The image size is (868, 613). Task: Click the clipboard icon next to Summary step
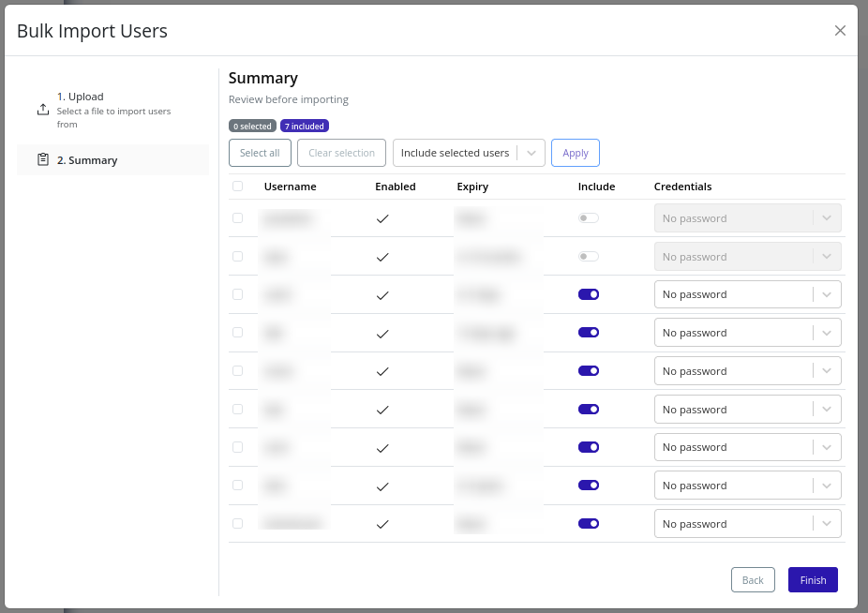point(43,159)
